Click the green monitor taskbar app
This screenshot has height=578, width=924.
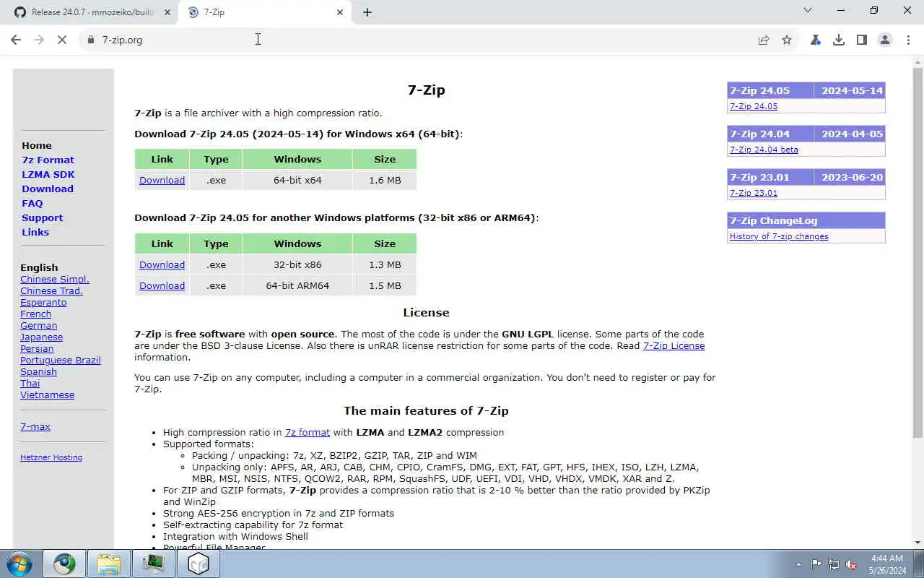click(154, 564)
